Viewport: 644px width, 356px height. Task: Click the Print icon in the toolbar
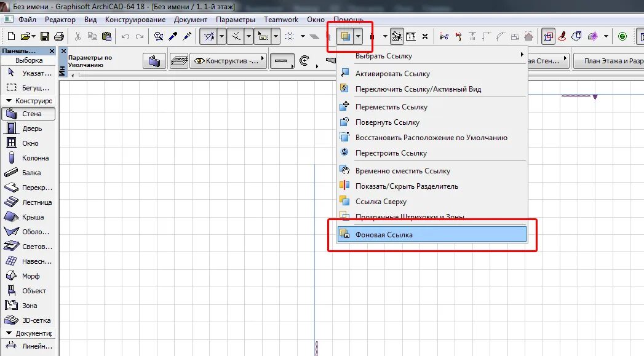click(x=58, y=36)
